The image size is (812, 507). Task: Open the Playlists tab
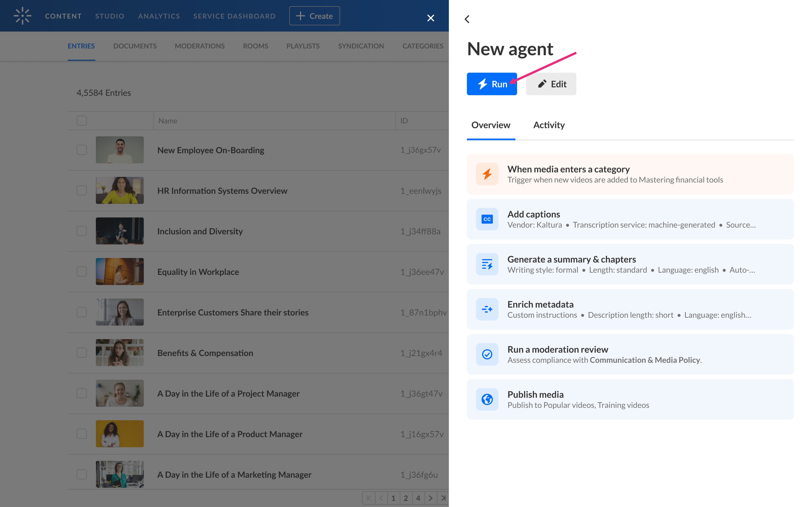point(303,46)
